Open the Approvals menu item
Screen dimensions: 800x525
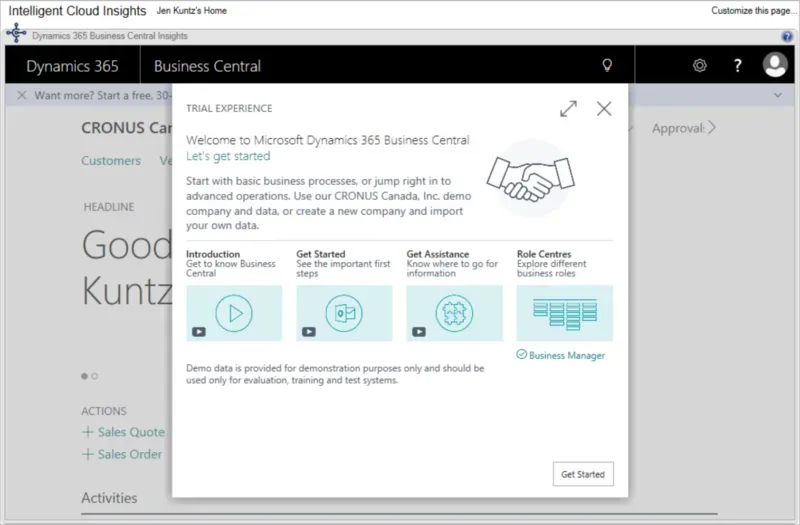pos(678,128)
